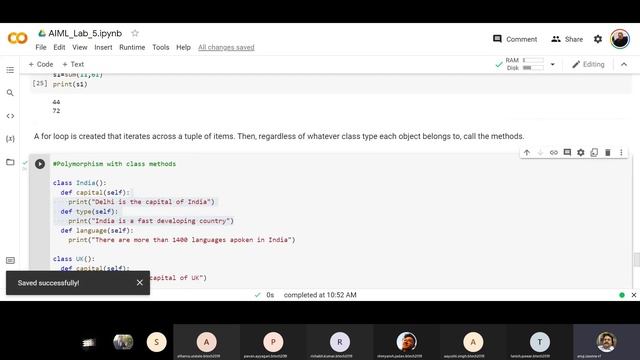Copy link to cell icon
Image resolution: width=640 pixels, height=360 pixels.
(x=553, y=152)
